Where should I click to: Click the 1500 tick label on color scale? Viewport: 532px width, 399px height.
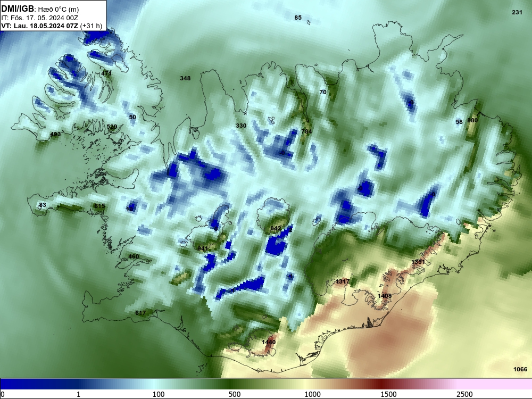click(x=388, y=394)
